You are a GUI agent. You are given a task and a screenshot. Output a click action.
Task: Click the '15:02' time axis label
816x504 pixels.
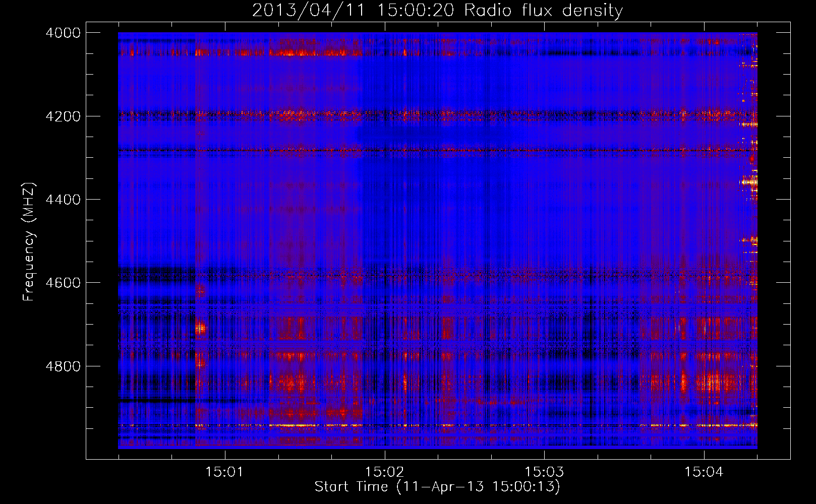pyautogui.click(x=384, y=472)
